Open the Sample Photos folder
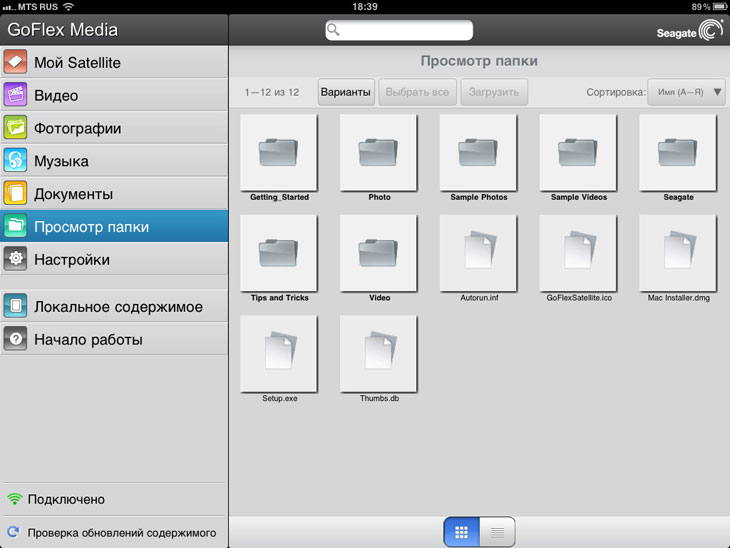 pyautogui.click(x=478, y=153)
